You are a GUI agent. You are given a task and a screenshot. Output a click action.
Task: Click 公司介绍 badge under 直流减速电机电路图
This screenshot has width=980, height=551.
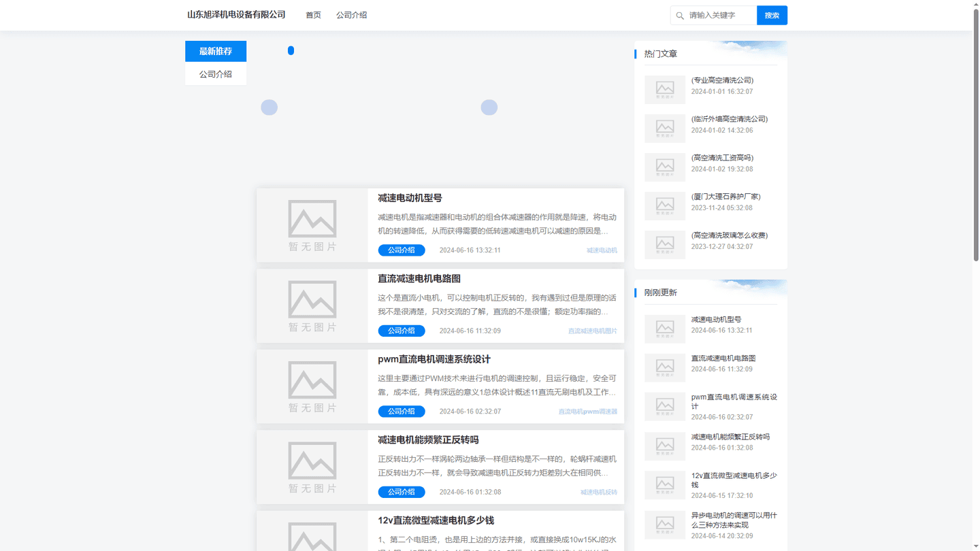(x=402, y=331)
